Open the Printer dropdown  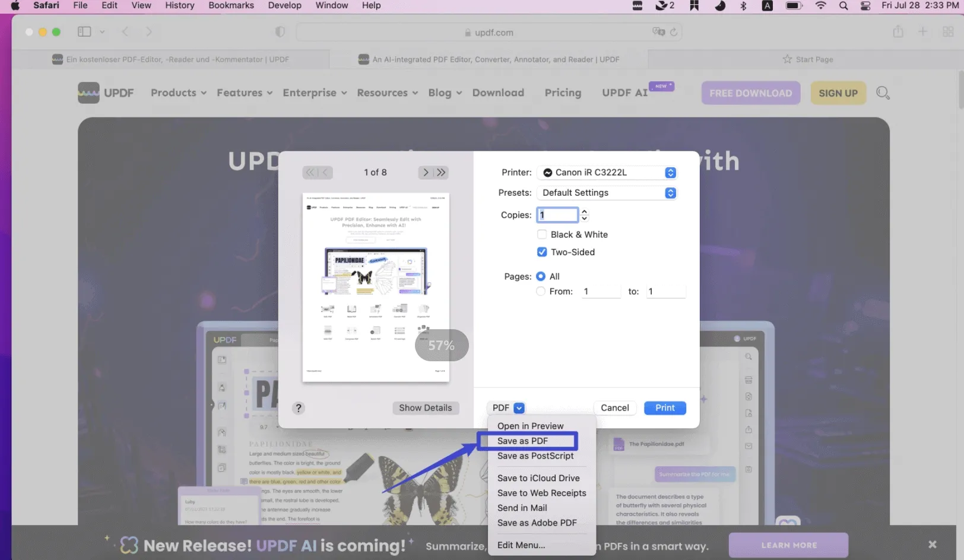[607, 173]
